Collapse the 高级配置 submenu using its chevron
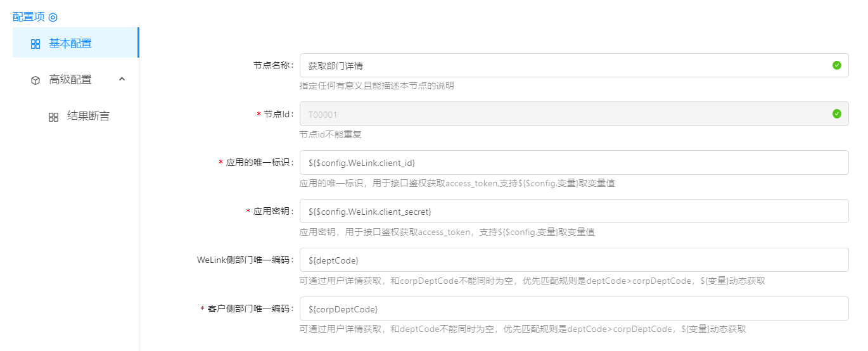This screenshot has width=868, height=351. click(x=122, y=79)
